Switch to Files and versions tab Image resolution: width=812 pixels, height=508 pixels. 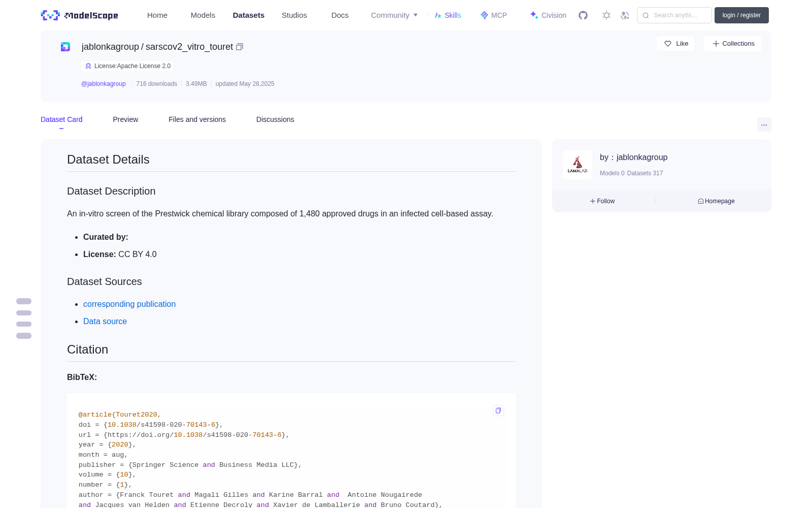(197, 119)
